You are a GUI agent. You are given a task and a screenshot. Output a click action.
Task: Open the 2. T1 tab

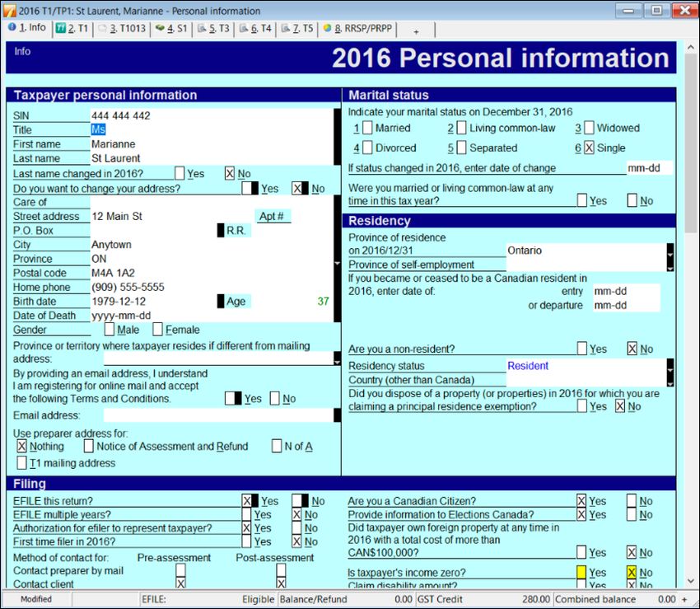pos(72,28)
